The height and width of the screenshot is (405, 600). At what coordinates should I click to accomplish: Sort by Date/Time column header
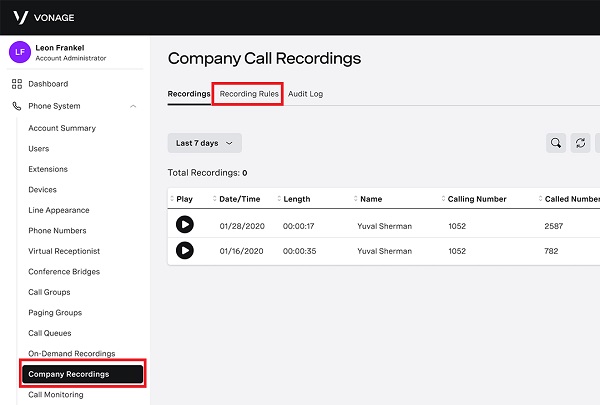[240, 199]
